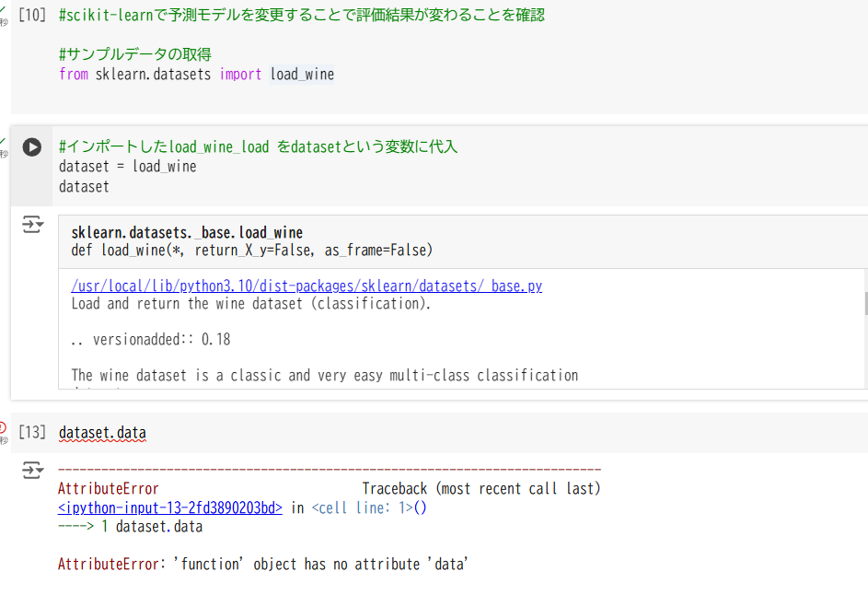The image size is (868, 595).
Task: Follow the "cell line: 1" link
Action: pos(366,507)
